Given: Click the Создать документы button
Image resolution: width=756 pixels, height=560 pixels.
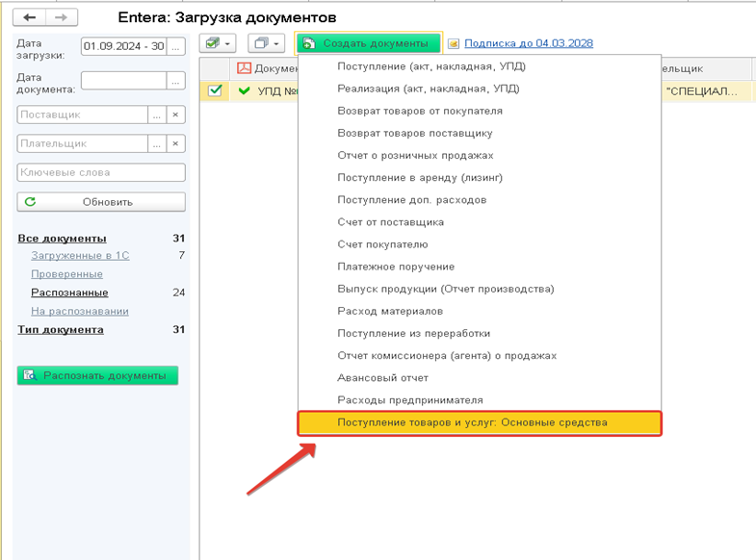Looking at the screenshot, I should tap(368, 43).
